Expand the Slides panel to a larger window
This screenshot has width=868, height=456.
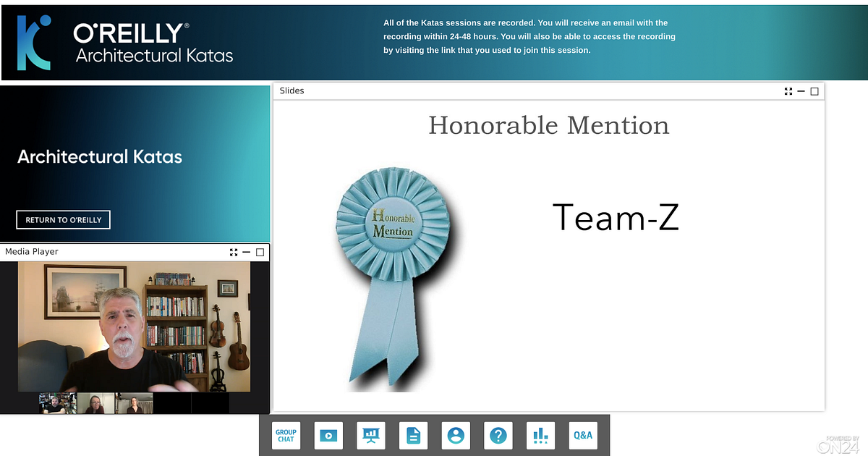[x=814, y=90]
